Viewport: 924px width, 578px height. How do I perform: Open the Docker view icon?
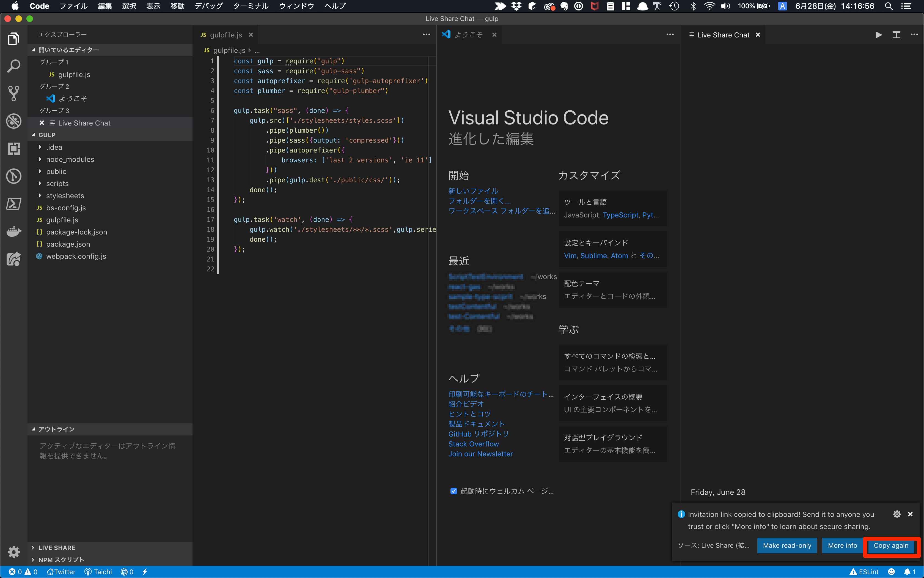tap(14, 231)
